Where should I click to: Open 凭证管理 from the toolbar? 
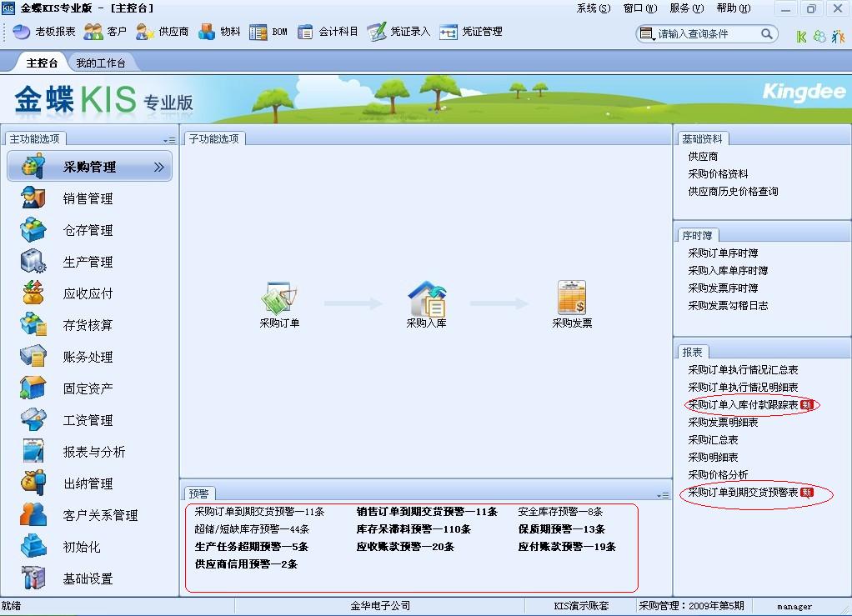coord(471,32)
